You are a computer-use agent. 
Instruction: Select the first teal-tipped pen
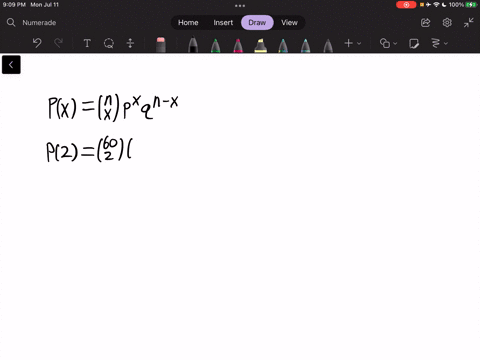pos(283,45)
